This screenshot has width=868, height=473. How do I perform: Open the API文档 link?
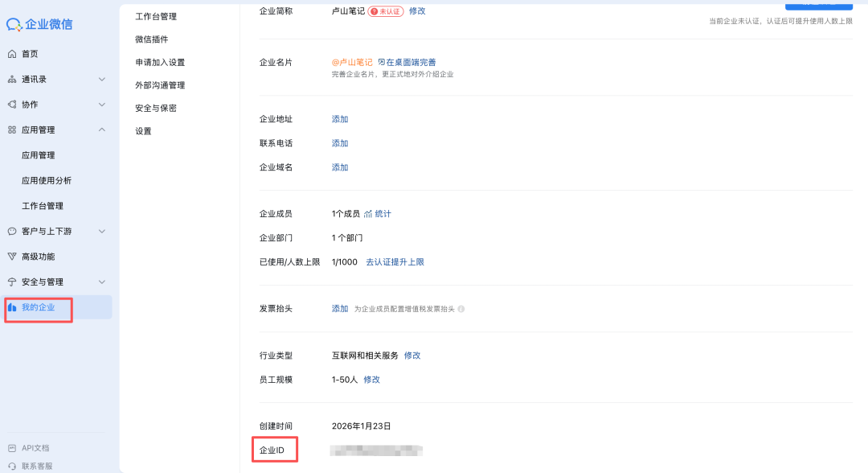pos(35,448)
